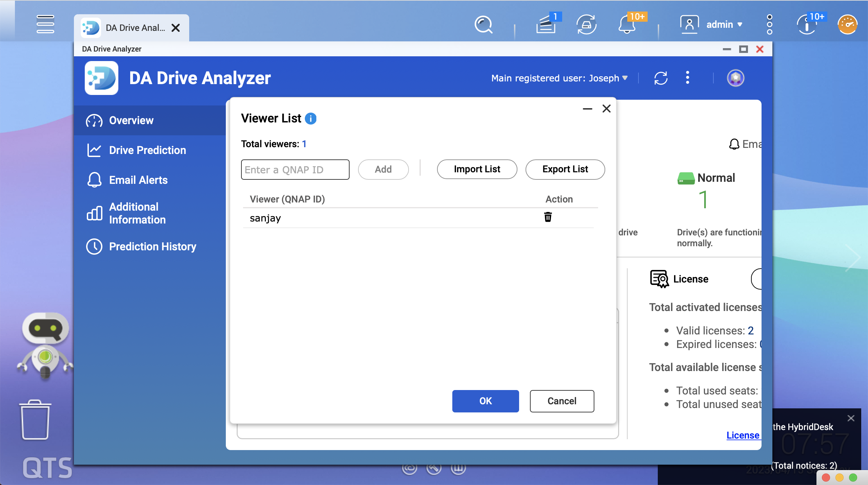Delete viewer sanjay with trash icon
The height and width of the screenshot is (485, 868).
pos(548,217)
